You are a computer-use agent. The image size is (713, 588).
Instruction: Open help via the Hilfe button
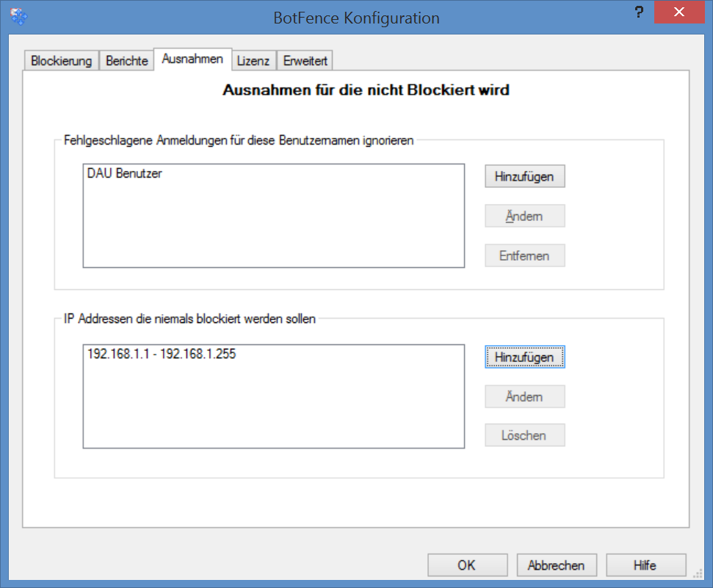645,565
